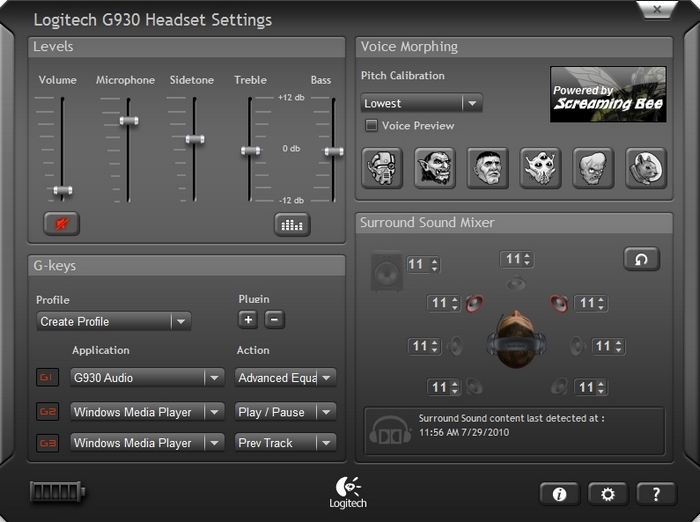Open settings with the gear button
This screenshot has width=700, height=522.
tap(608, 494)
